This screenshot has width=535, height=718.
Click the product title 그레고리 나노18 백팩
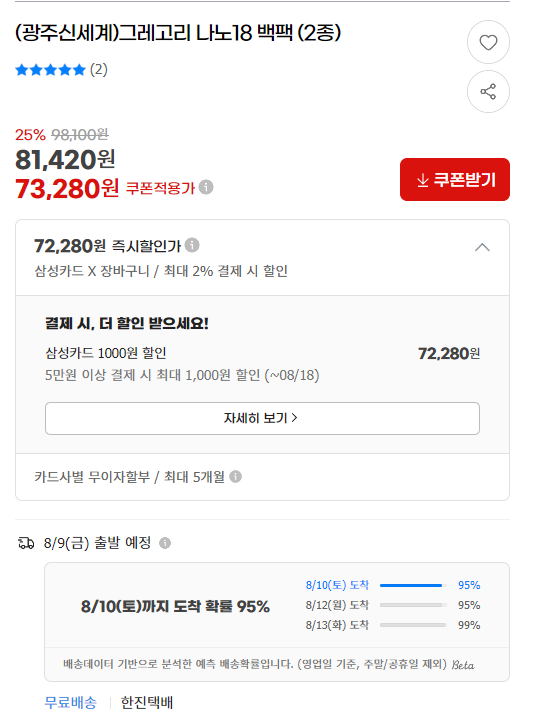tap(178, 33)
